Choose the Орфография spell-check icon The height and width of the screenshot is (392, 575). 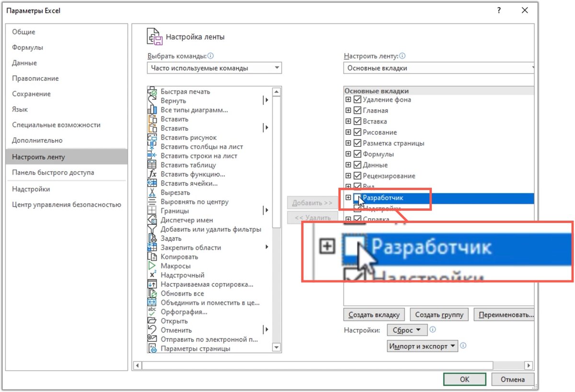click(x=152, y=312)
